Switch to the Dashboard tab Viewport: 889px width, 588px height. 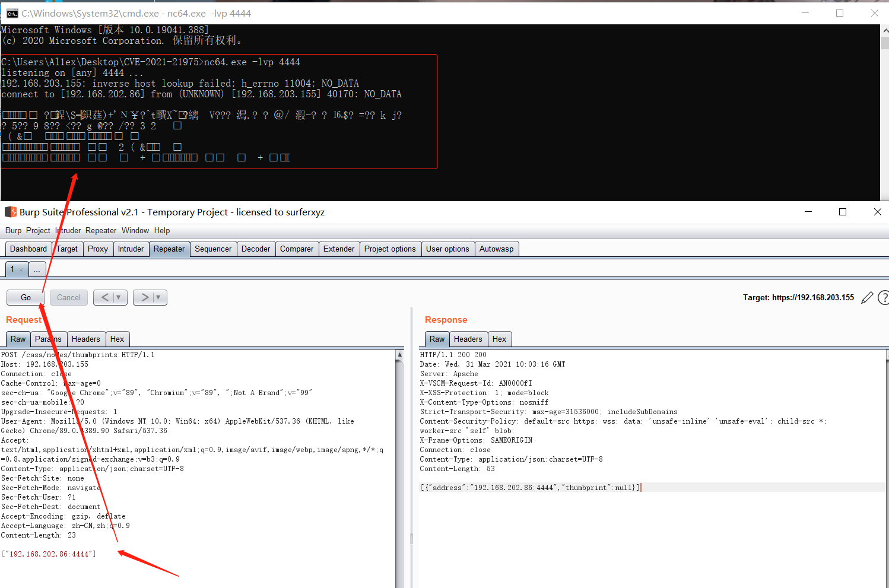click(28, 249)
